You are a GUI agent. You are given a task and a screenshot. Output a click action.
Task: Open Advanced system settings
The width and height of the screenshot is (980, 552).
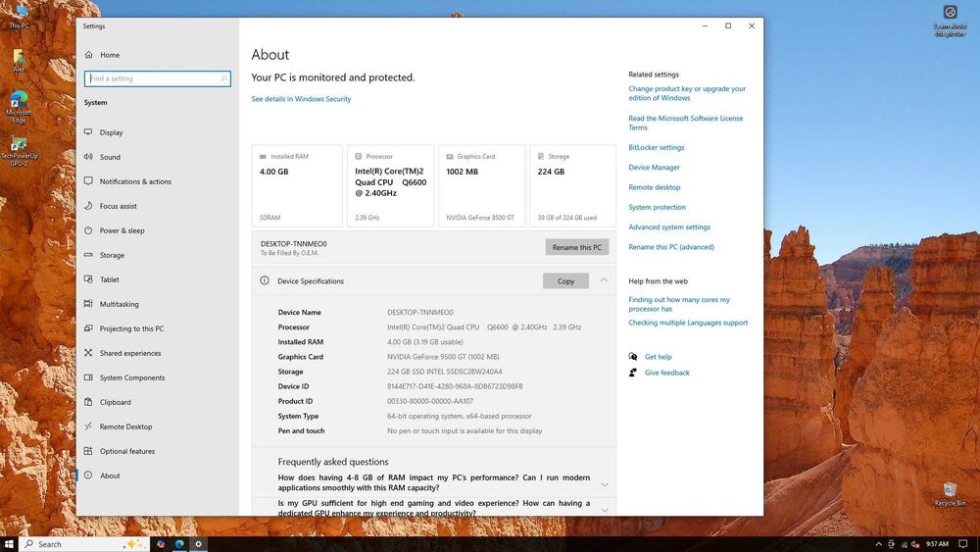coord(669,227)
